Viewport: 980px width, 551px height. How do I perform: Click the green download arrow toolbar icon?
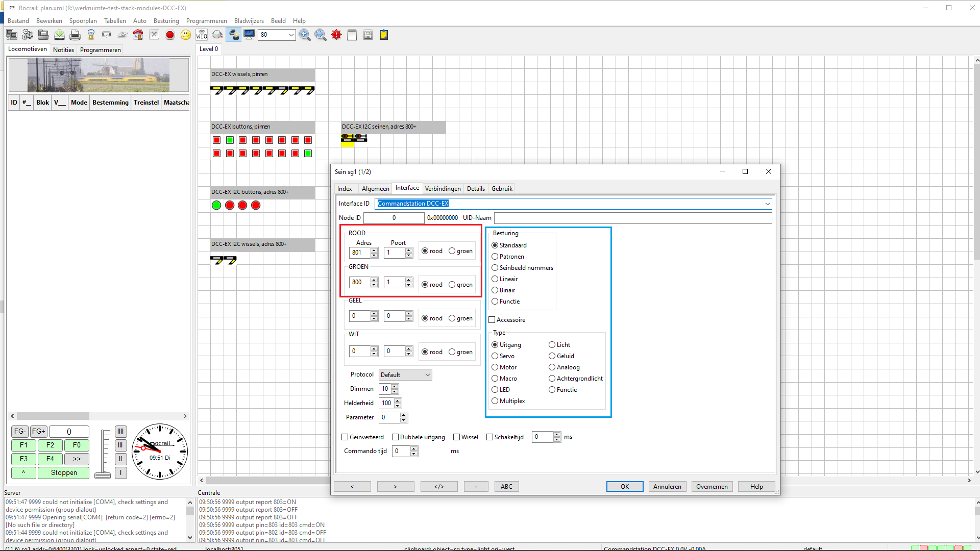point(59,35)
